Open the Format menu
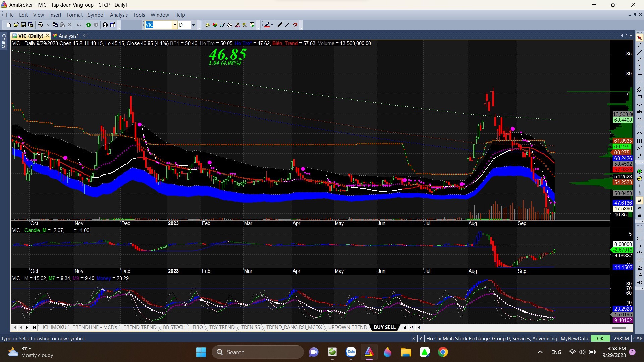Image resolution: width=644 pixels, height=362 pixels. [x=74, y=15]
